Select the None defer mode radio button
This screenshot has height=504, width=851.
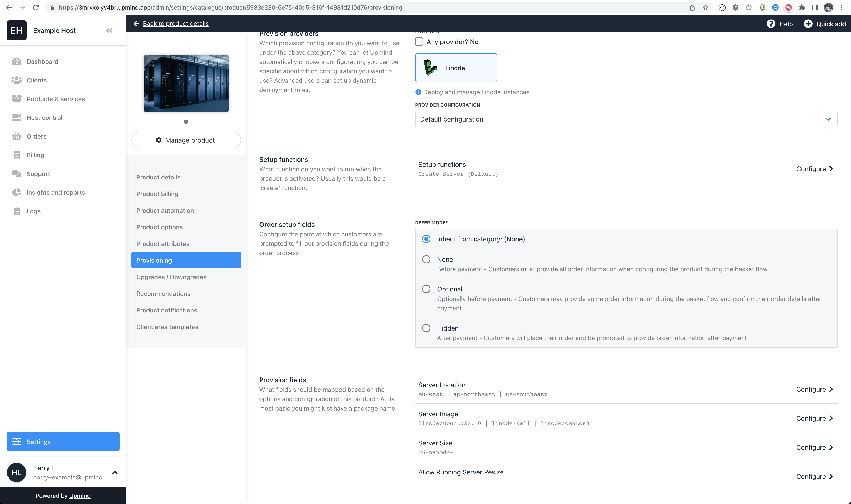coord(426,259)
